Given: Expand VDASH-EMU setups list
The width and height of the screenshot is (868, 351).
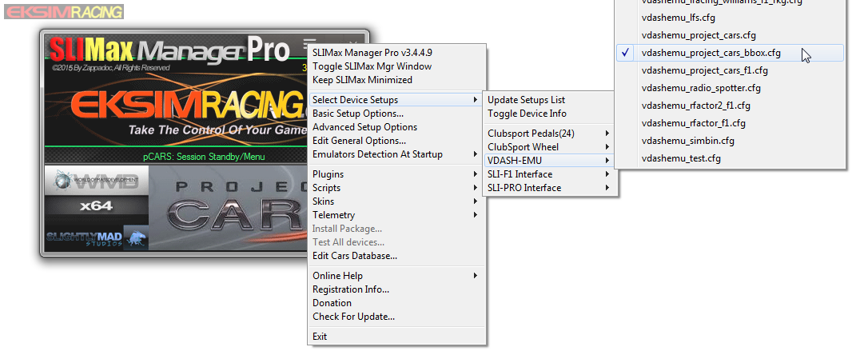Looking at the screenshot, I should click(x=549, y=161).
